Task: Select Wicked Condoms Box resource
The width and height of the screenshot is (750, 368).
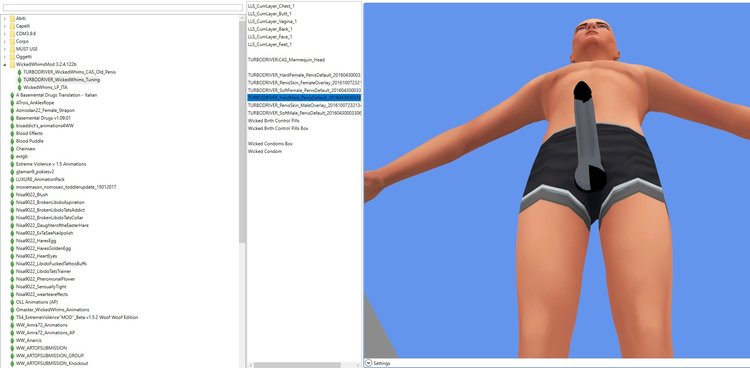Action: (x=270, y=144)
